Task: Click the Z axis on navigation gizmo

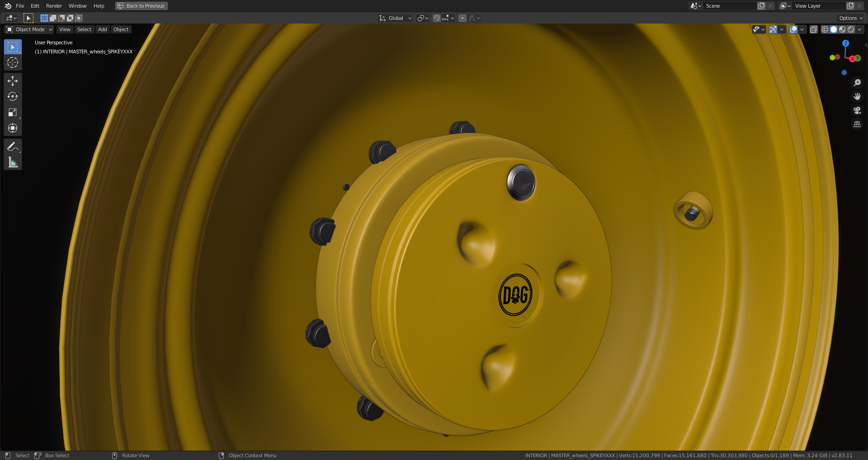Action: (845, 43)
